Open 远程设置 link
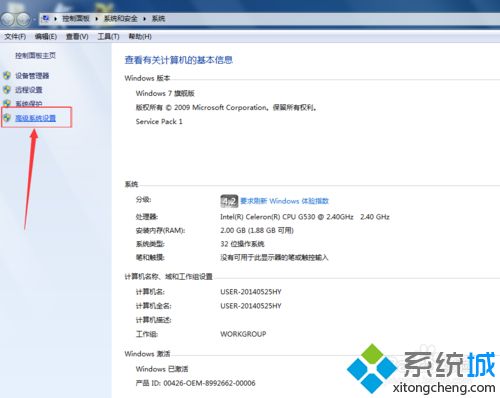This screenshot has height=398, width=500. tap(29, 90)
